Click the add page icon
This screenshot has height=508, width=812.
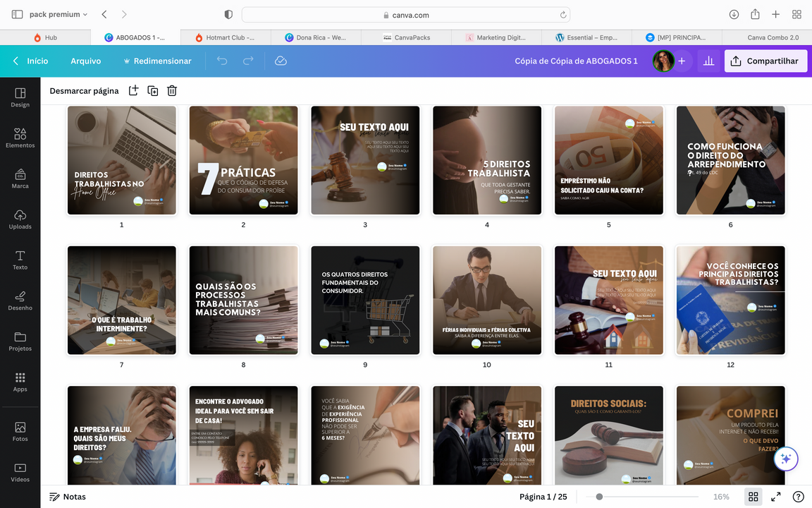point(133,90)
